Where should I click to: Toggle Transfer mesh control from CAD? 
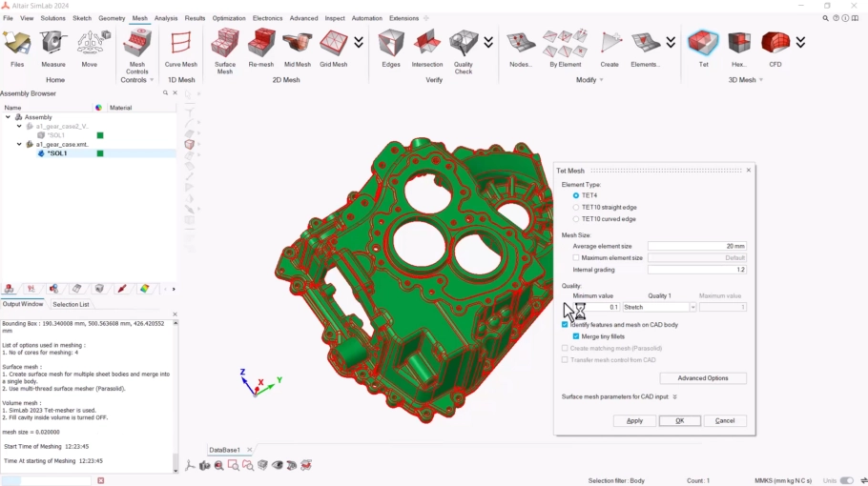(x=565, y=360)
